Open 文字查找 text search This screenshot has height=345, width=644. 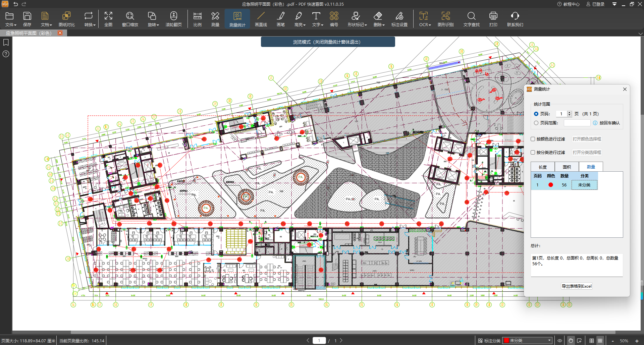coord(471,19)
